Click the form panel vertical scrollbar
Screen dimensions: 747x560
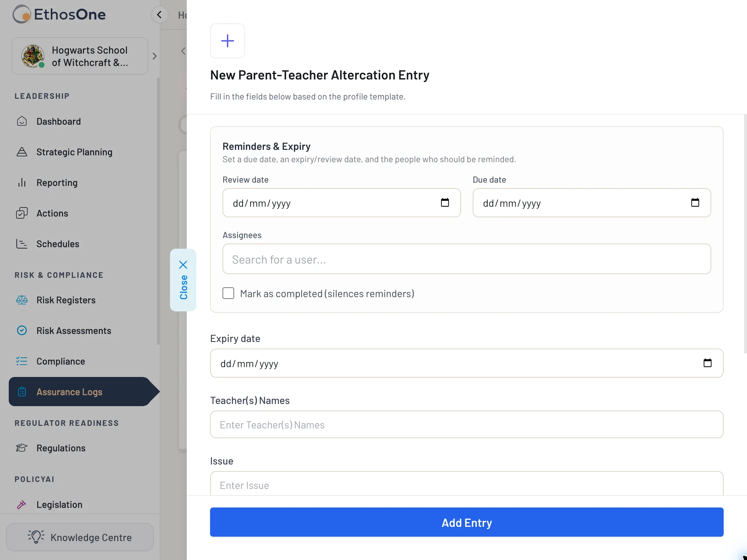[746, 233]
